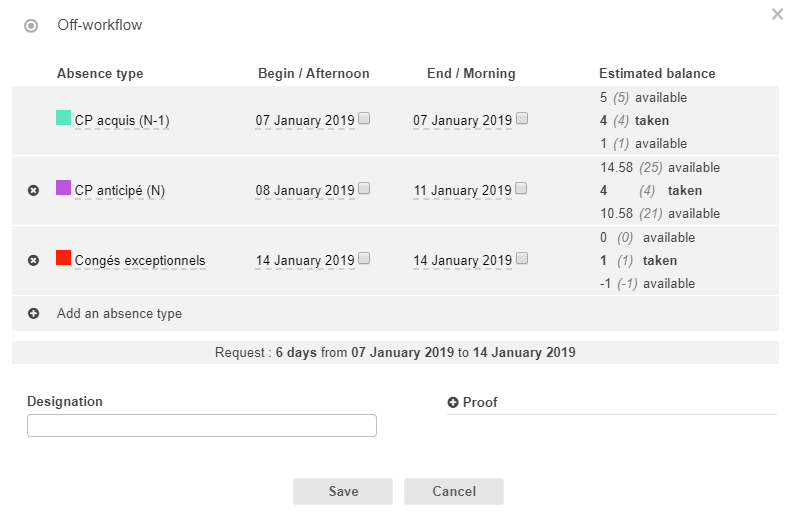Image resolution: width=790 pixels, height=520 pixels.
Task: Edit the 08 January 2019 begin date
Action: point(305,191)
